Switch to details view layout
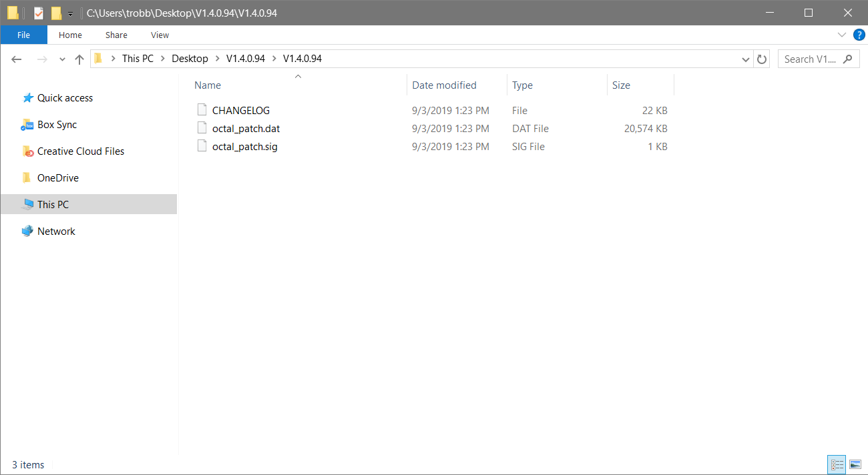 tap(836, 464)
